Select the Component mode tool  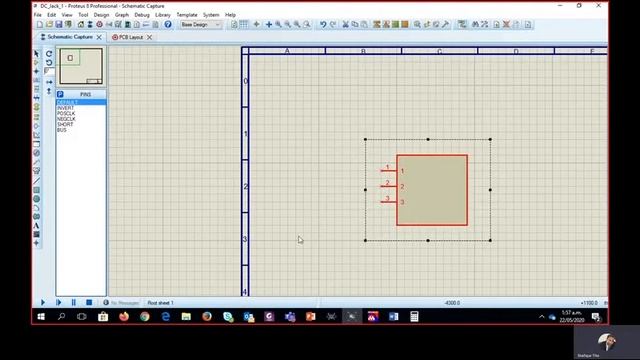[36, 62]
